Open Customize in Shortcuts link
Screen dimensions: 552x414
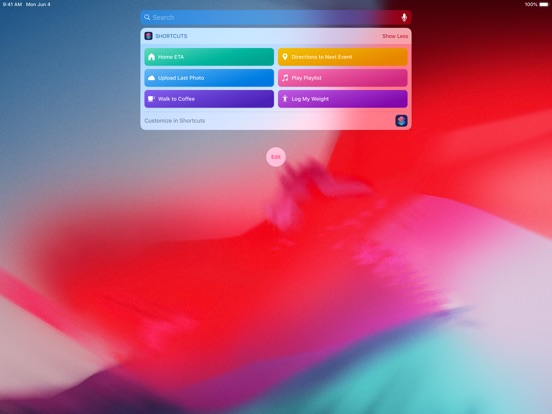175,120
